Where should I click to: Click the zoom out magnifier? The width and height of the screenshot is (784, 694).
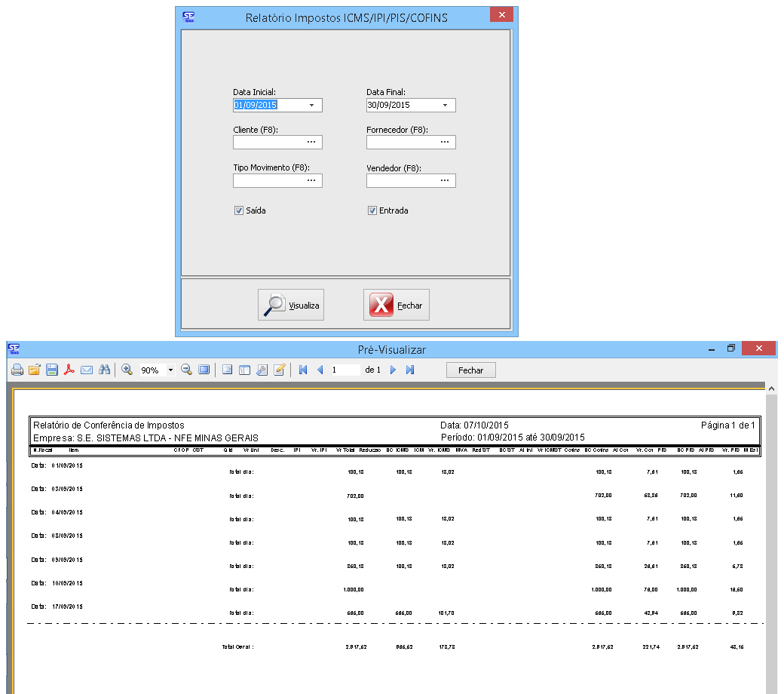[x=186, y=370]
